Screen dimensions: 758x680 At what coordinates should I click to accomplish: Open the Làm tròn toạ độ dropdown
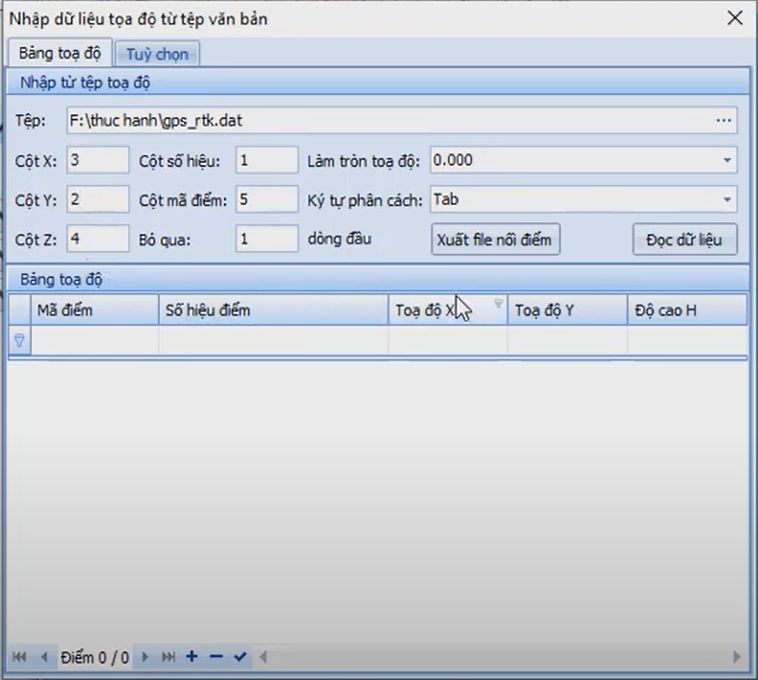coord(726,160)
